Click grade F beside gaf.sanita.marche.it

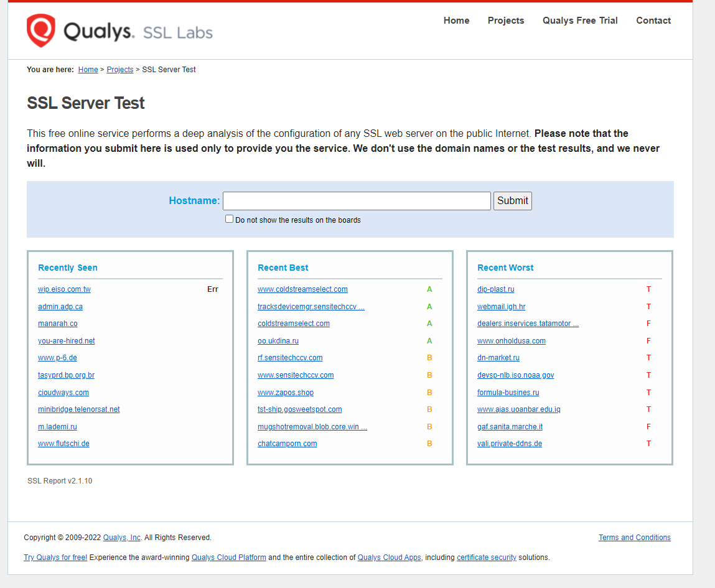coord(648,426)
